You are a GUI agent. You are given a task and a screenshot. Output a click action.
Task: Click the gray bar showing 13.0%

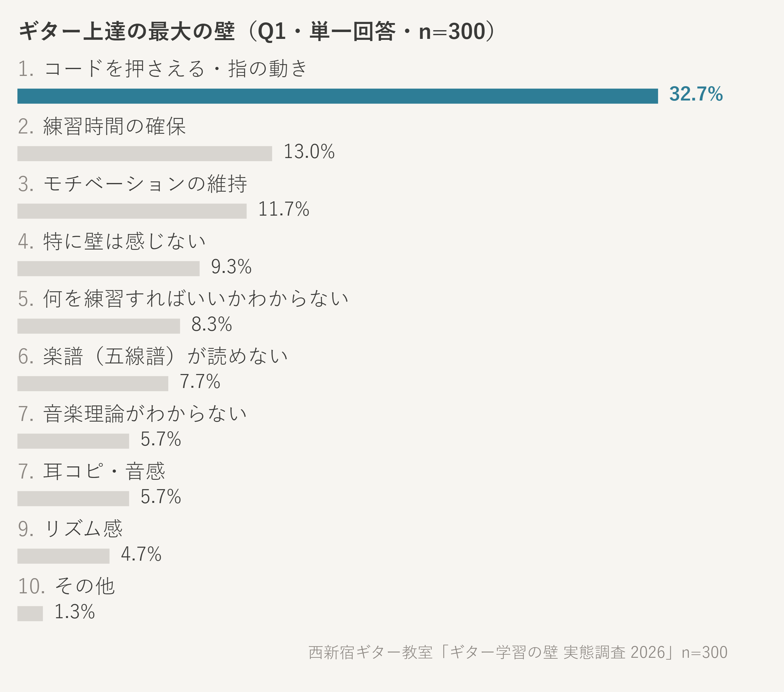click(x=145, y=153)
